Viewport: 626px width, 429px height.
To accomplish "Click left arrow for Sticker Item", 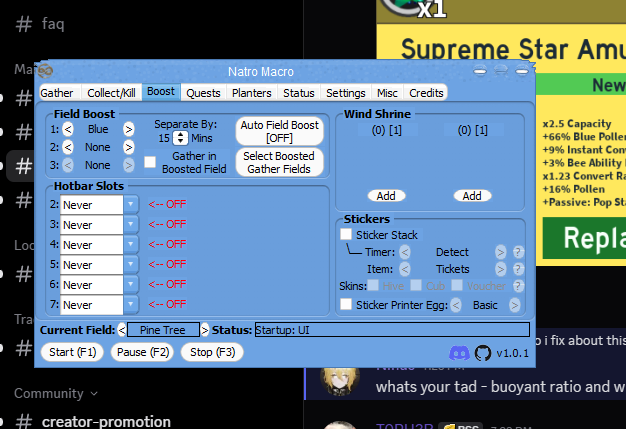I will pos(404,269).
